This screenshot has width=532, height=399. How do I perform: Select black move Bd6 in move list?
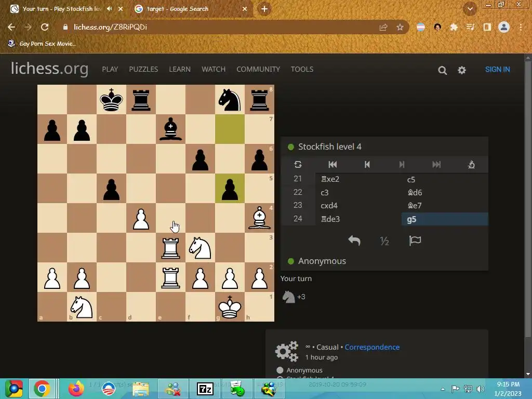coord(445,192)
